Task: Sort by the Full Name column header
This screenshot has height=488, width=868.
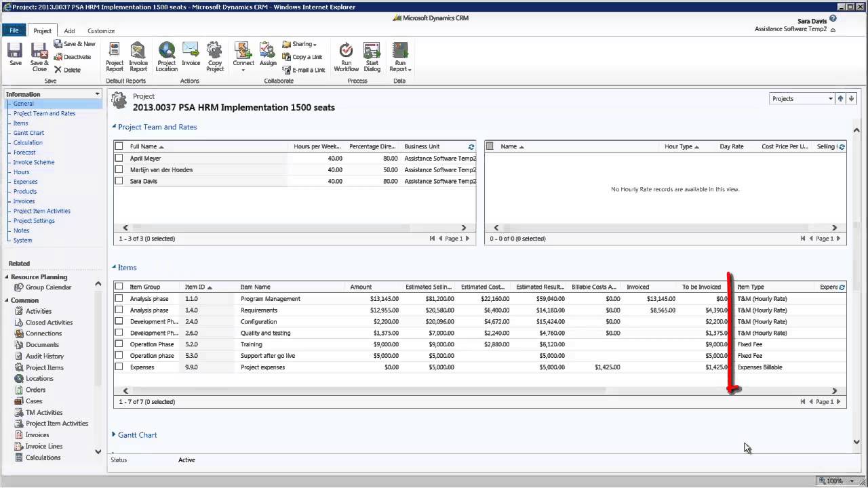Action: 146,146
